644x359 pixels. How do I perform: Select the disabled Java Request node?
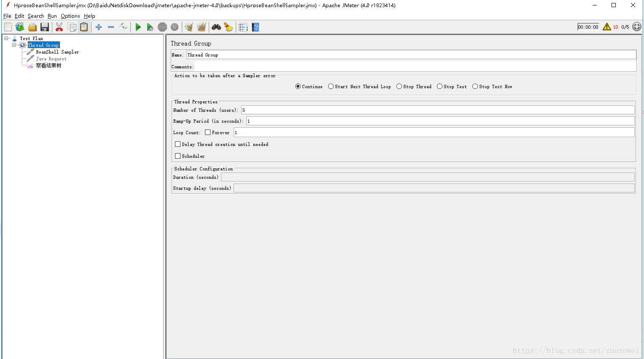point(51,59)
